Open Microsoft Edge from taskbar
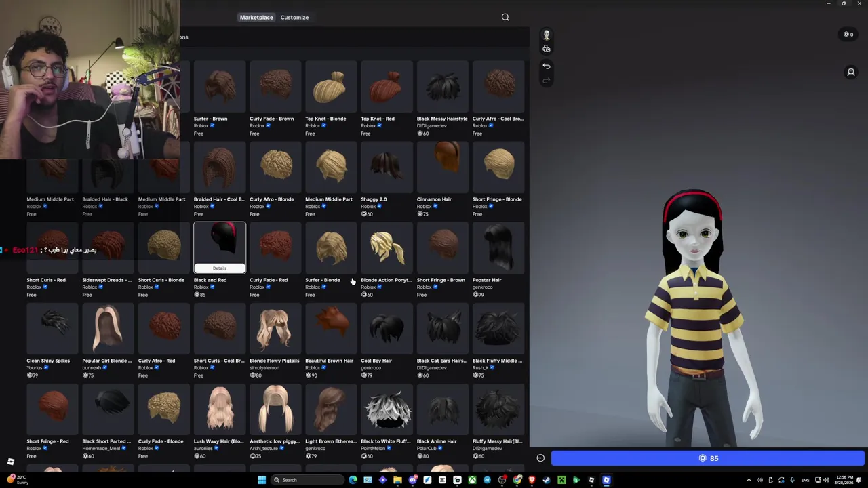868x488 pixels. point(353,480)
